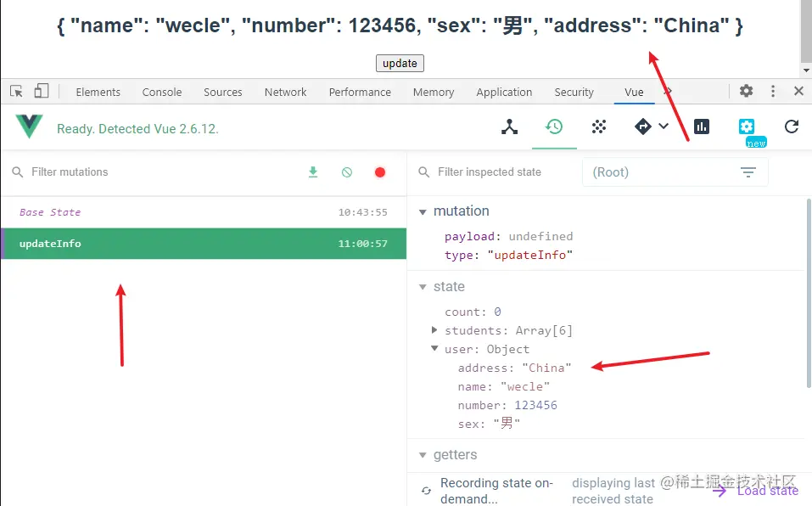812x506 pixels.
Task: Click the Vue devtools refresh icon
Action: [x=792, y=127]
